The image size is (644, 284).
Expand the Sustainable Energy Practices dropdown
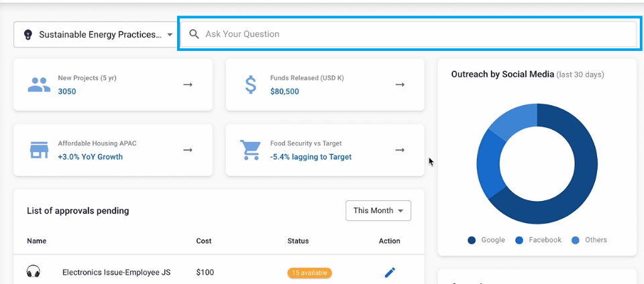pos(95,34)
